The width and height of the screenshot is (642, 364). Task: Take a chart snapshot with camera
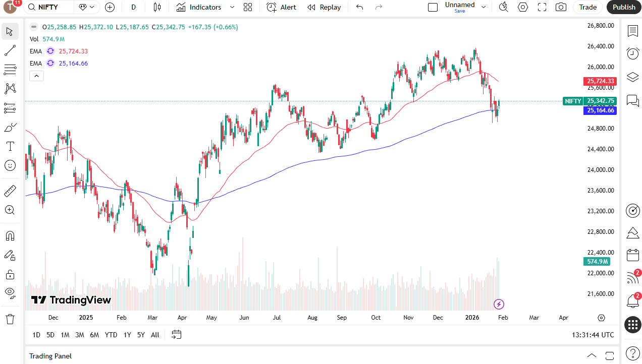(561, 7)
